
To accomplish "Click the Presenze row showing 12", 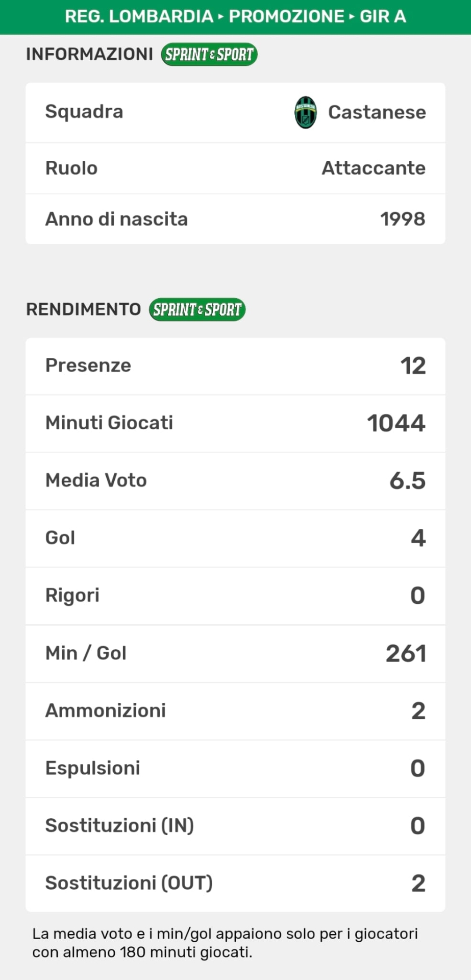I will coord(235,365).
